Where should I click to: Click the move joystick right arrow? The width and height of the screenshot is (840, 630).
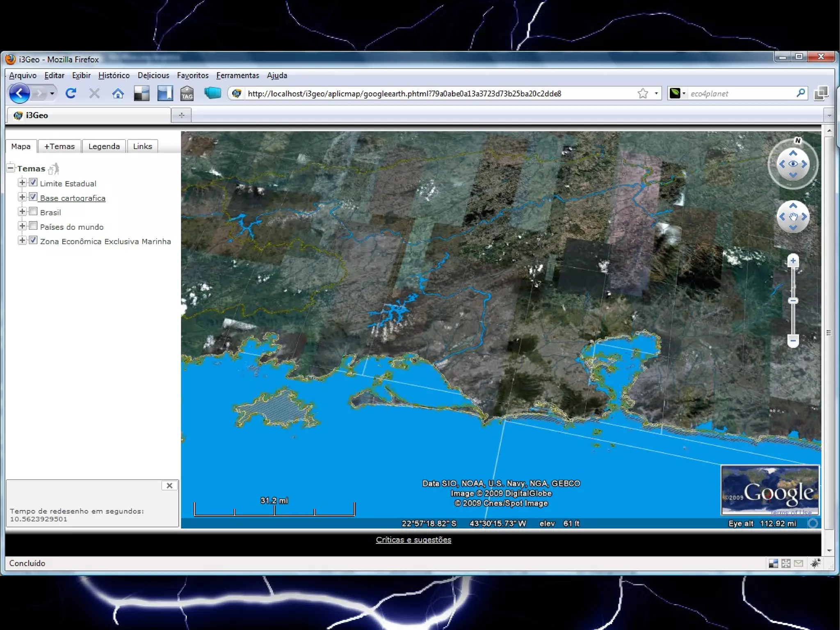pos(804,217)
